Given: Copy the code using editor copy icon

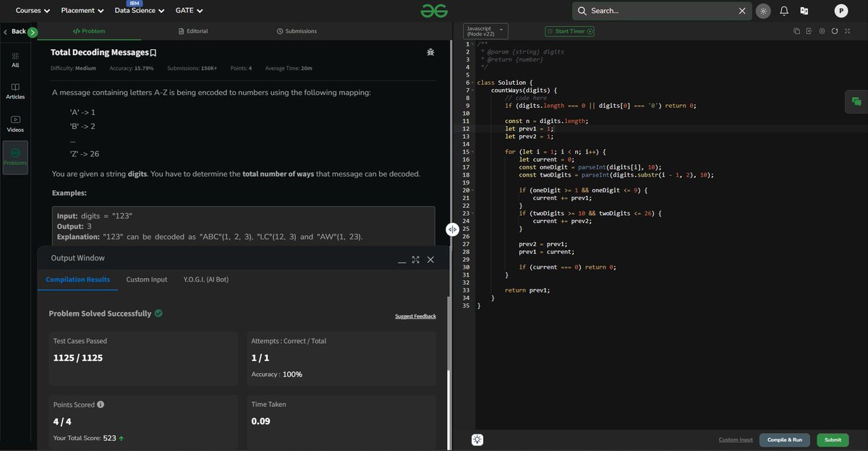Looking at the screenshot, I should coord(796,31).
